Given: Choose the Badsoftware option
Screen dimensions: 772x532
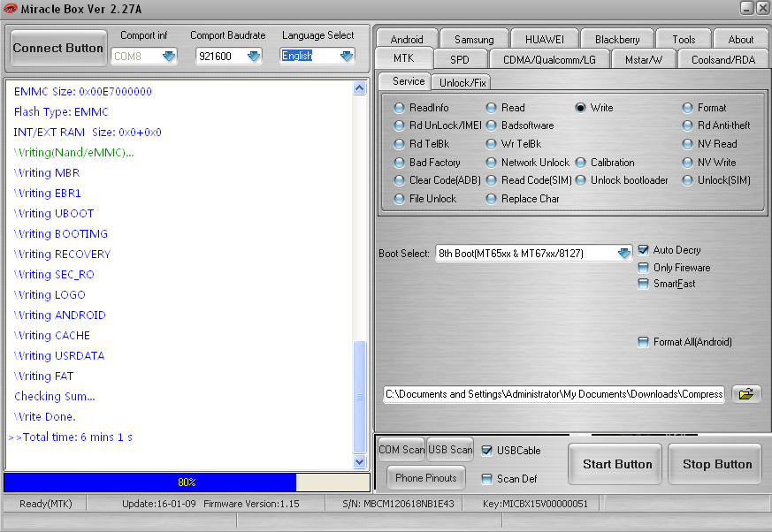Looking at the screenshot, I should coord(491,125).
